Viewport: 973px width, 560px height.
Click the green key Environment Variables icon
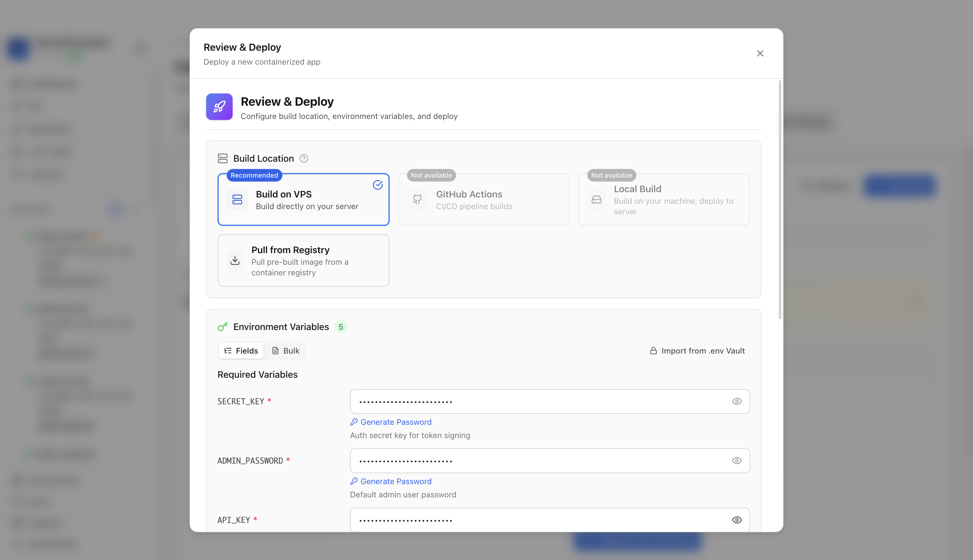223,327
